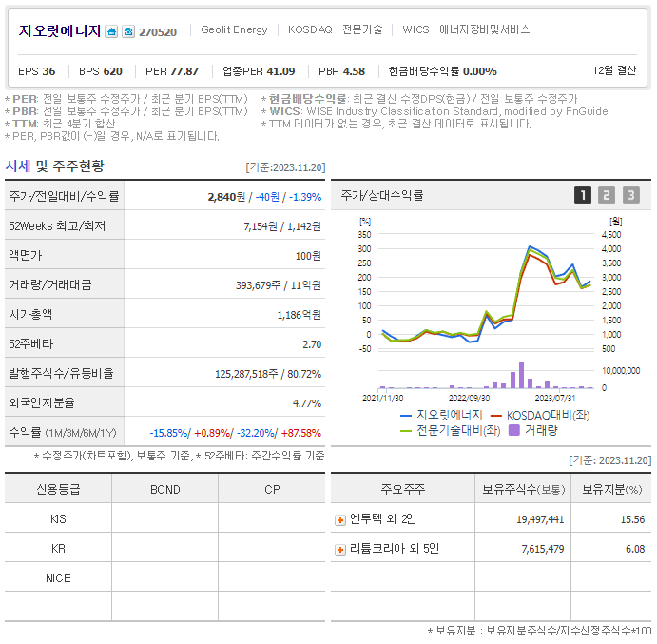Click the stock code 270520
The image size is (657, 644).
pyautogui.click(x=158, y=32)
